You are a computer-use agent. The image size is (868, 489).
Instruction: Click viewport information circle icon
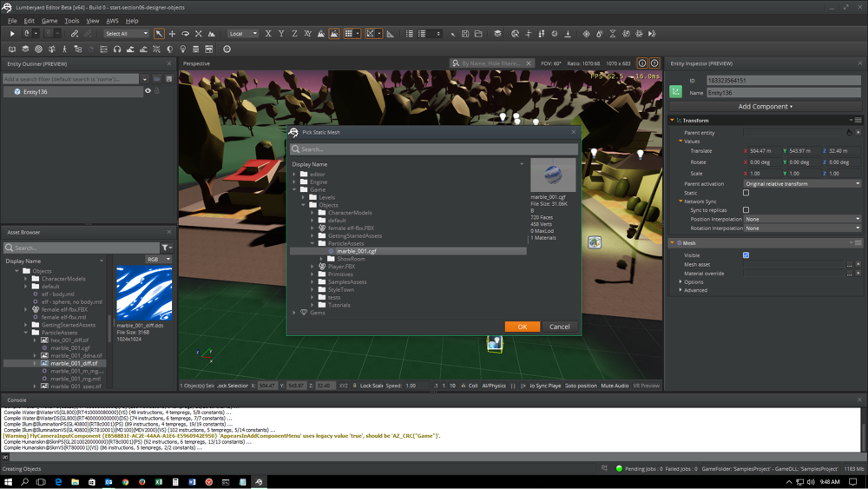[642, 63]
